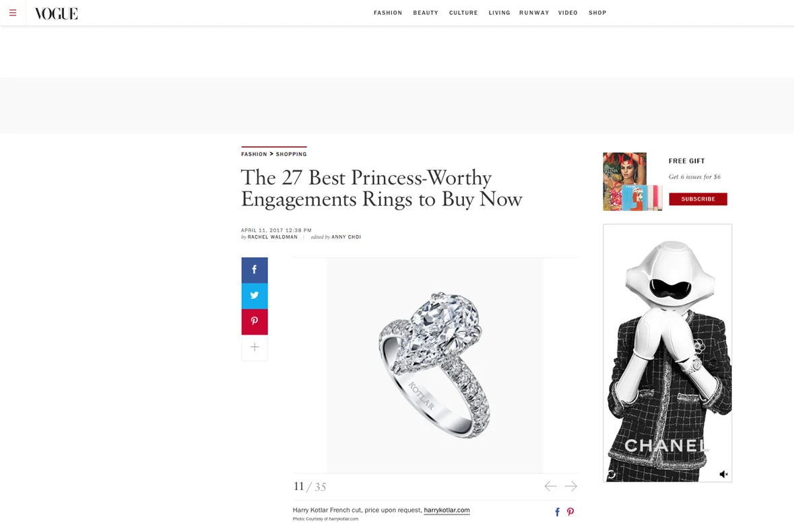Share the article on Twitter
Screen dimensions: 794x532
coord(254,295)
